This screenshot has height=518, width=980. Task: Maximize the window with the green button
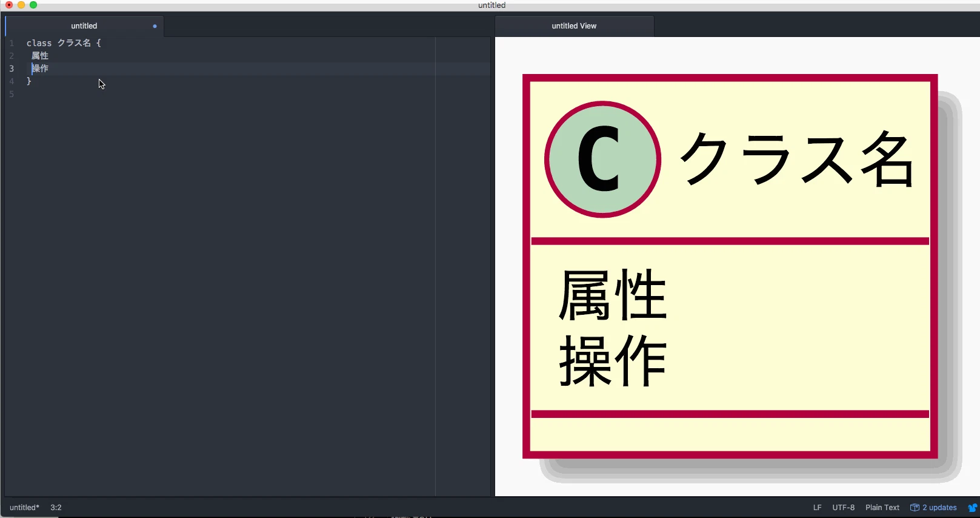tap(33, 5)
